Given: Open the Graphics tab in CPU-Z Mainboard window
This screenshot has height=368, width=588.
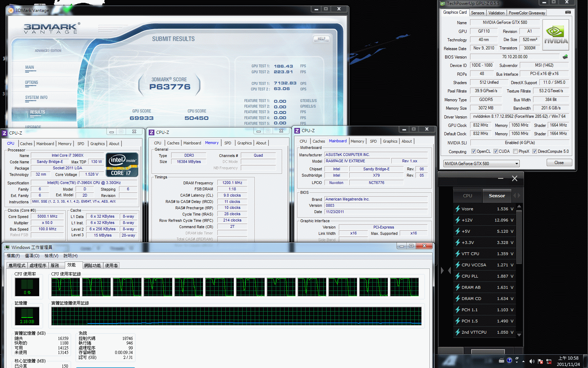Looking at the screenshot, I should coord(390,141).
